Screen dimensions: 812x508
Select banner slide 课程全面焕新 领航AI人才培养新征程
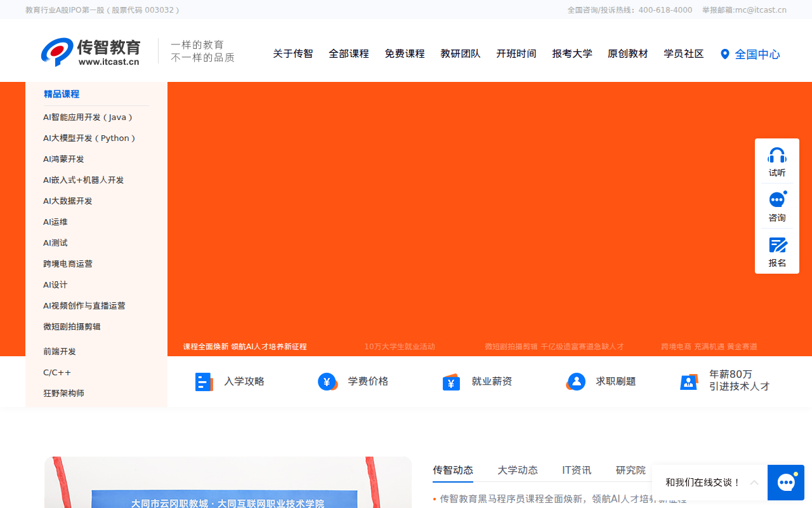(x=245, y=347)
